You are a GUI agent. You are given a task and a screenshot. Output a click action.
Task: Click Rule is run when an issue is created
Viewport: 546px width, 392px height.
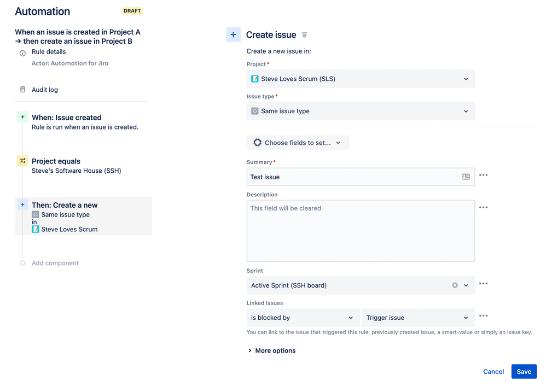click(x=85, y=127)
